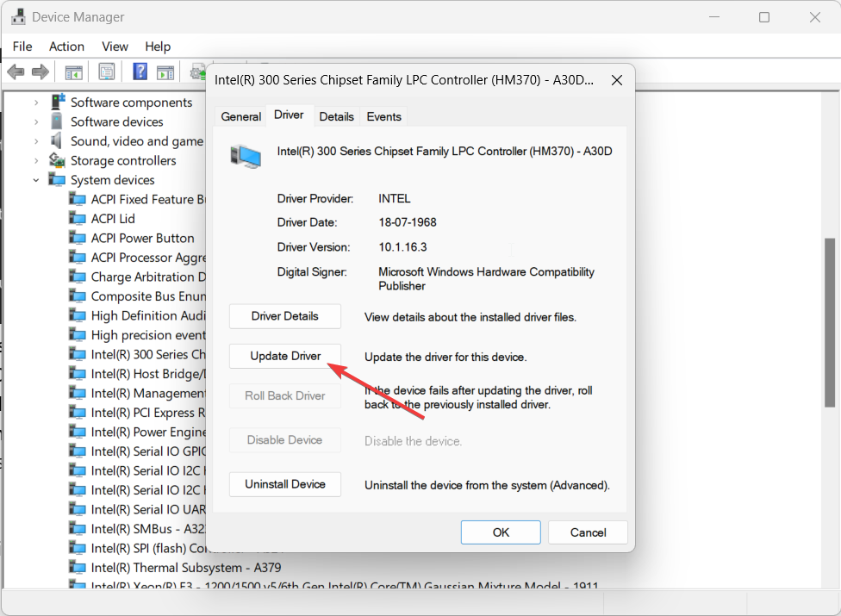Click the ACPI Processor Aggre device icon
This screenshot has height=616, width=841.
pos(78,258)
